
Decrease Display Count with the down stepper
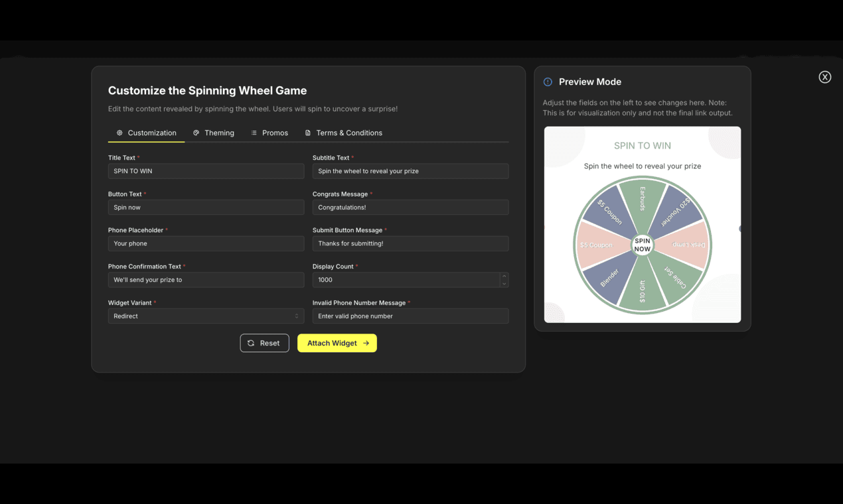(x=504, y=283)
